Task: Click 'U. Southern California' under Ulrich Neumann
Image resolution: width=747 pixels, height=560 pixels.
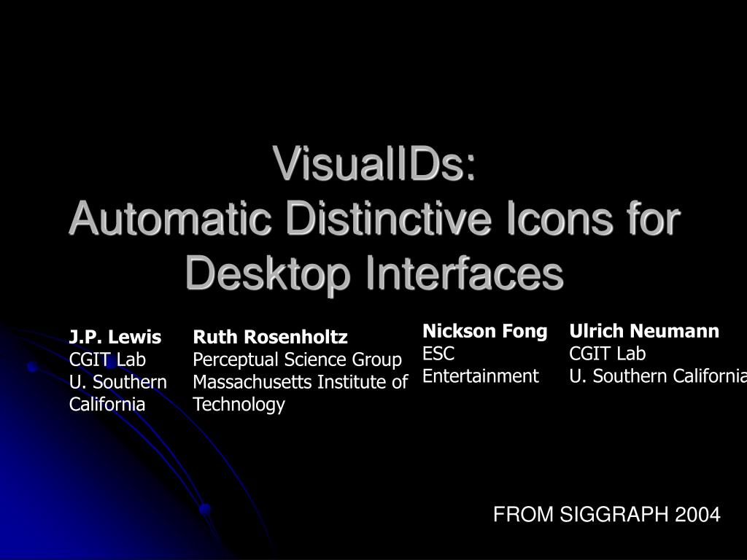Action: click(x=658, y=376)
